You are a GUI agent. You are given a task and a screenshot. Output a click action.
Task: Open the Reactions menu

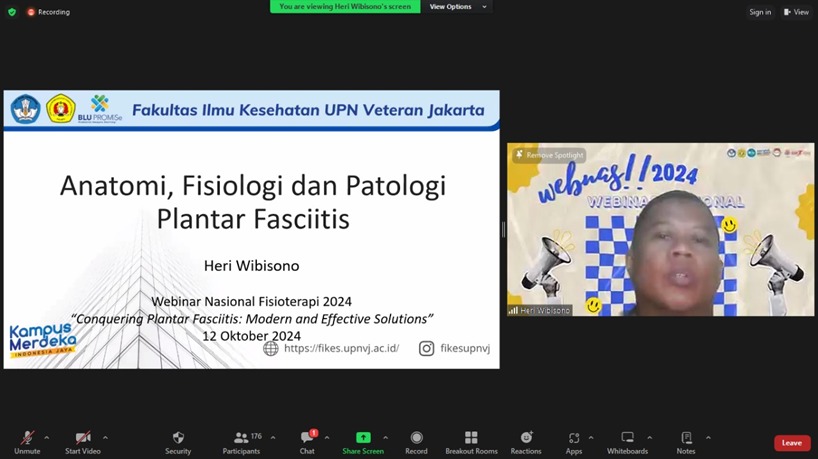click(526, 442)
